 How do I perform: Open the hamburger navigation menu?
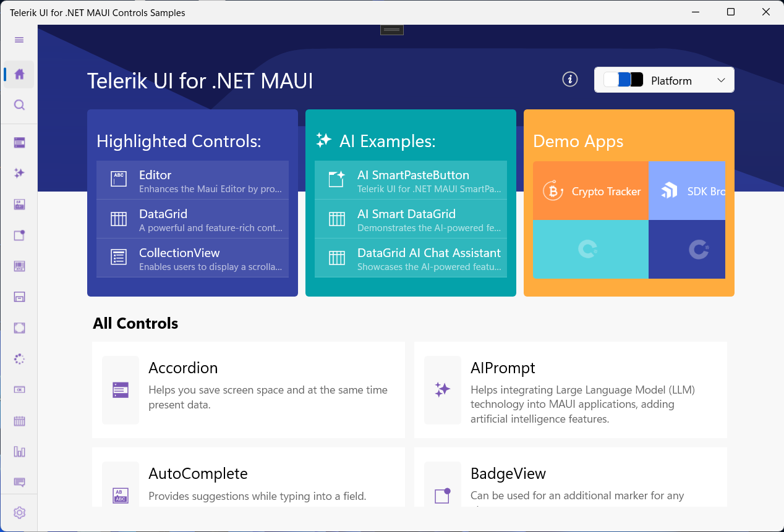[19, 40]
